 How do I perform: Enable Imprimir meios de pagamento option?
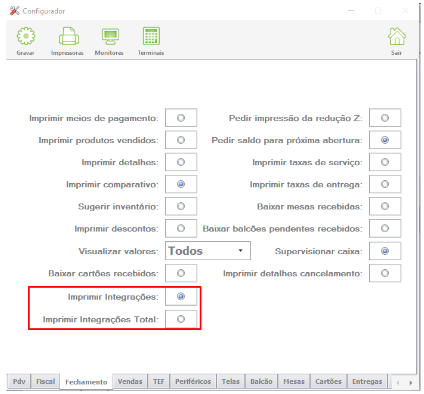click(181, 118)
